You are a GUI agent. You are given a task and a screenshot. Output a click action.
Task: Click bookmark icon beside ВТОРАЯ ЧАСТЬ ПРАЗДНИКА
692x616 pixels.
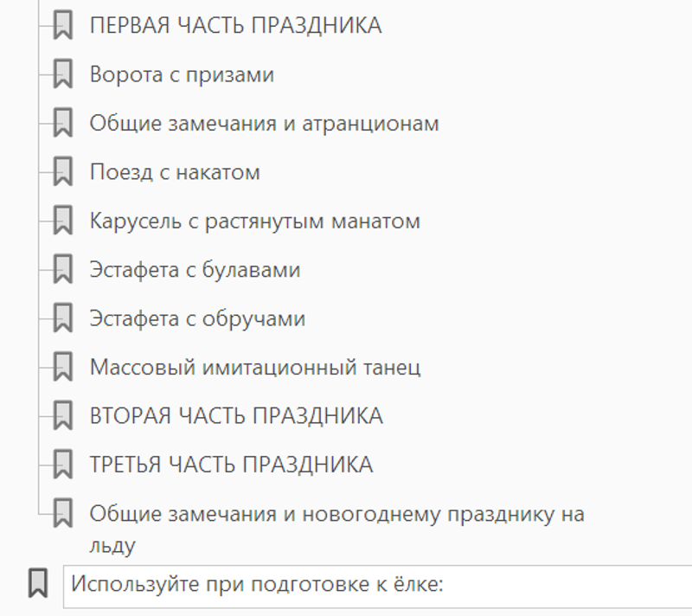coord(62,415)
